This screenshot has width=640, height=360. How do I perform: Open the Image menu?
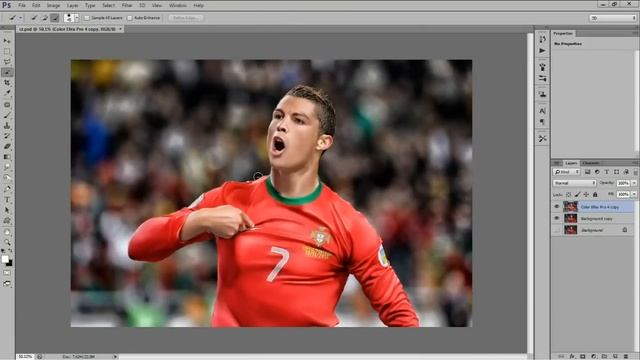point(53,6)
